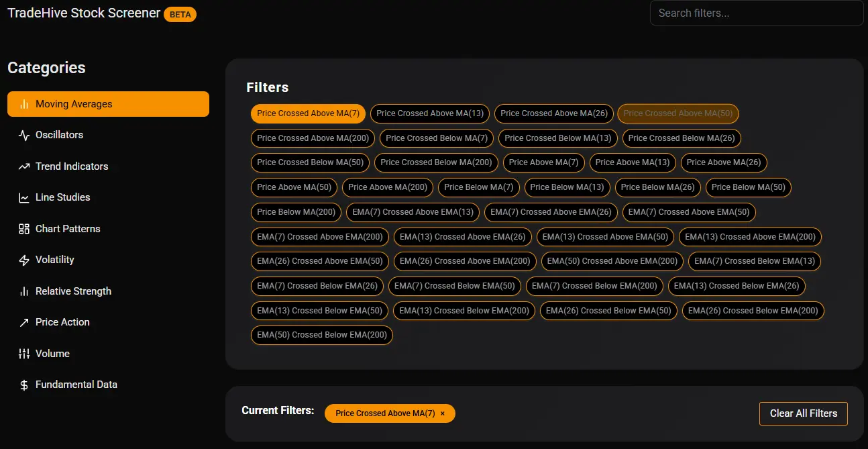The width and height of the screenshot is (868, 449).
Task: Click the Chart Patterns grid icon
Action: [24, 229]
